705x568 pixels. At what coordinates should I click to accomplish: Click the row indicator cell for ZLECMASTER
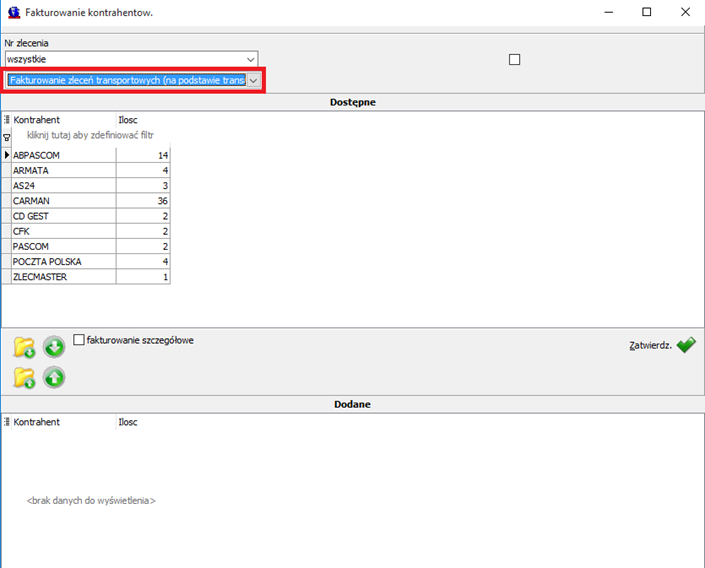tap(7, 277)
